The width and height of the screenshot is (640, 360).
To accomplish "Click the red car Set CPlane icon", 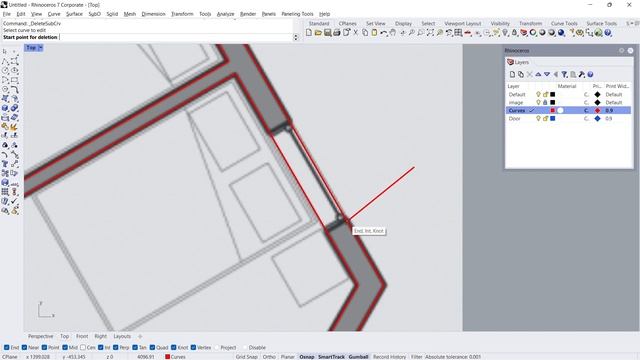I will (x=468, y=33).
